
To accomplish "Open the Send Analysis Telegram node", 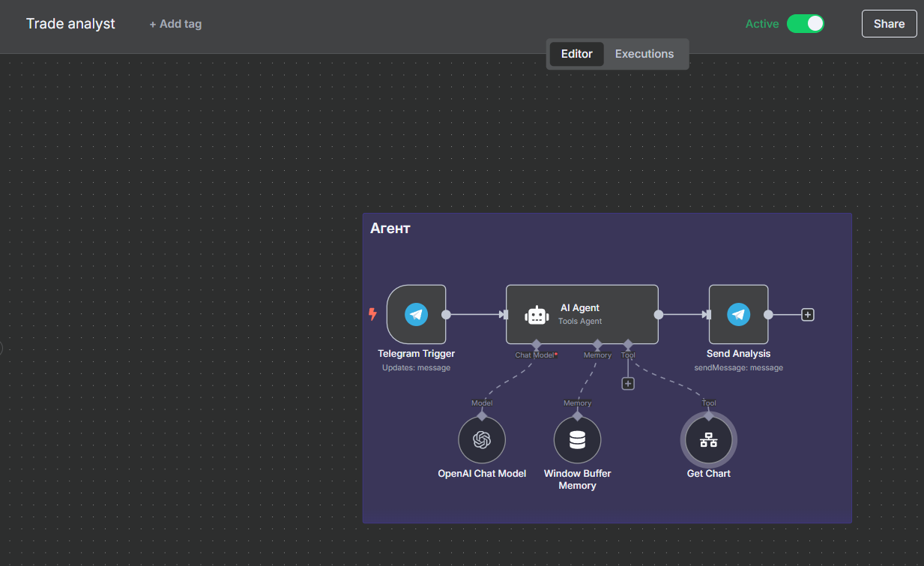I will pos(738,314).
